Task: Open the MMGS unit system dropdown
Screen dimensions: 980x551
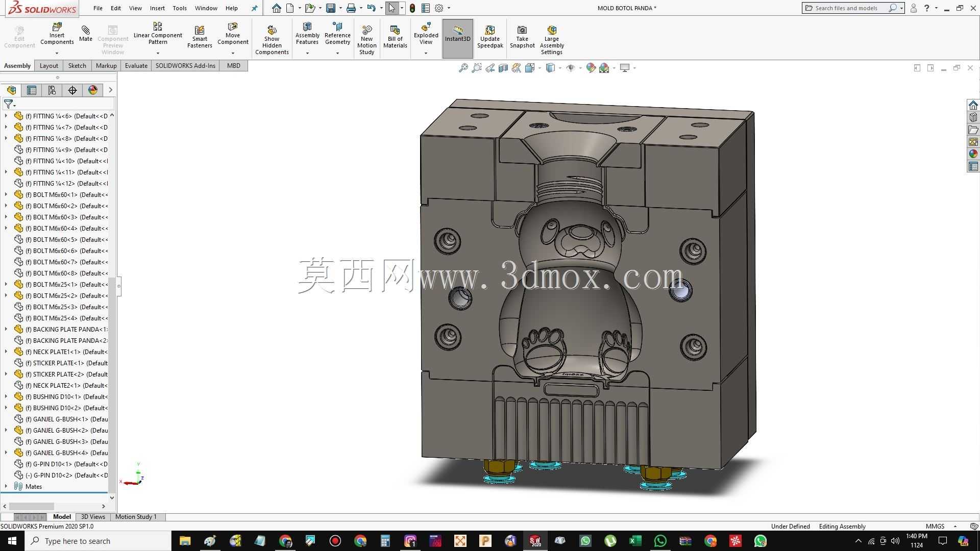Action: tap(955, 527)
